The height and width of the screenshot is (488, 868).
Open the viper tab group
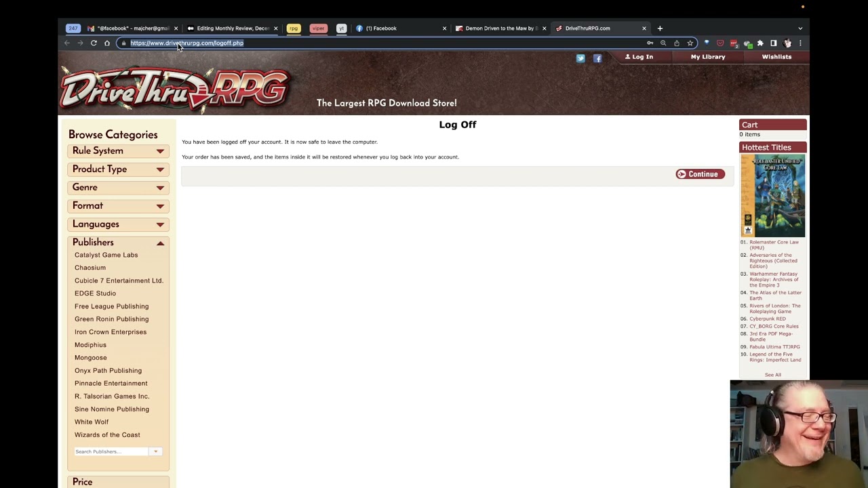318,28
